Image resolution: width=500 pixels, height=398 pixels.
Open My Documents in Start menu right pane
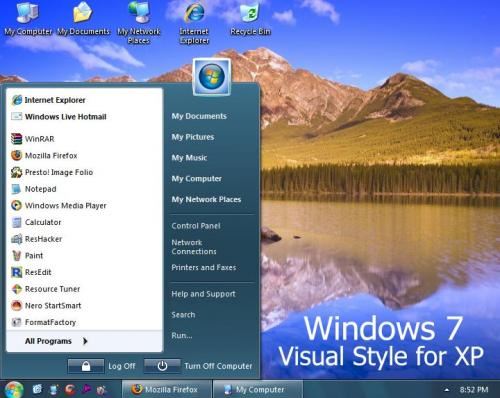click(x=199, y=116)
